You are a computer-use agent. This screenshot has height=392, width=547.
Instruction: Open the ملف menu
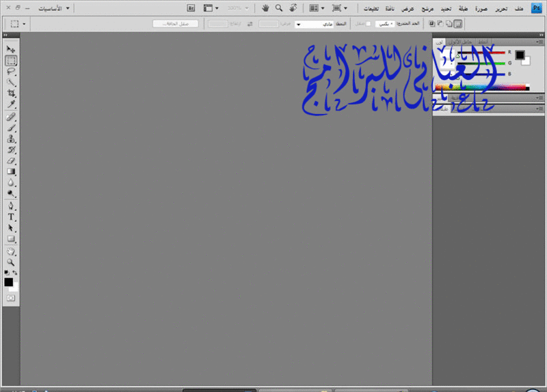[519, 9]
